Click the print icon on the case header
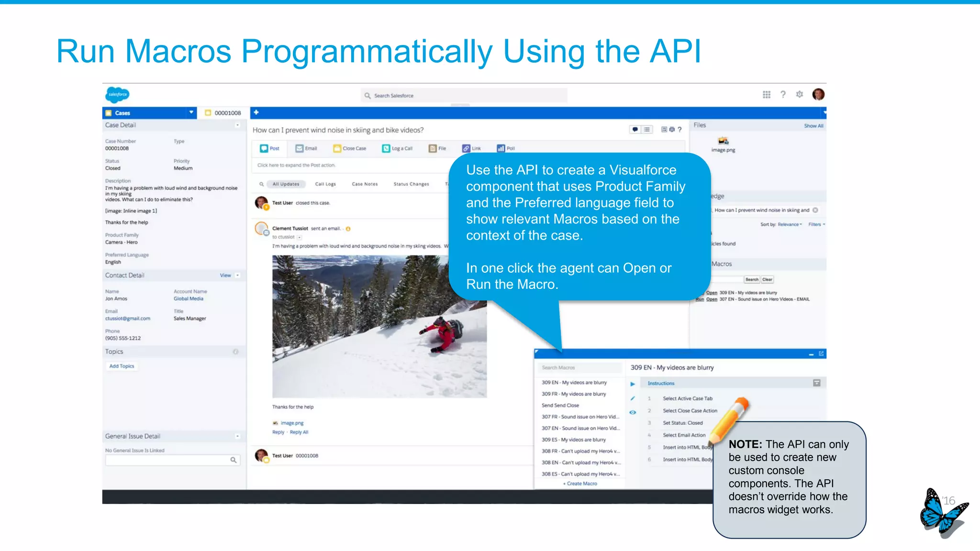The height and width of the screenshot is (551, 980). pyautogui.click(x=672, y=130)
